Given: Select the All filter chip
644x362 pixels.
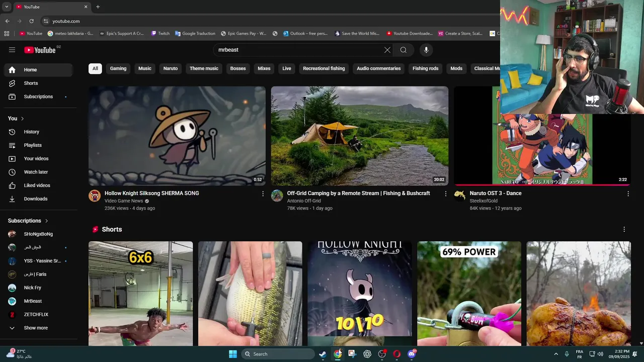Looking at the screenshot, I should (x=95, y=68).
